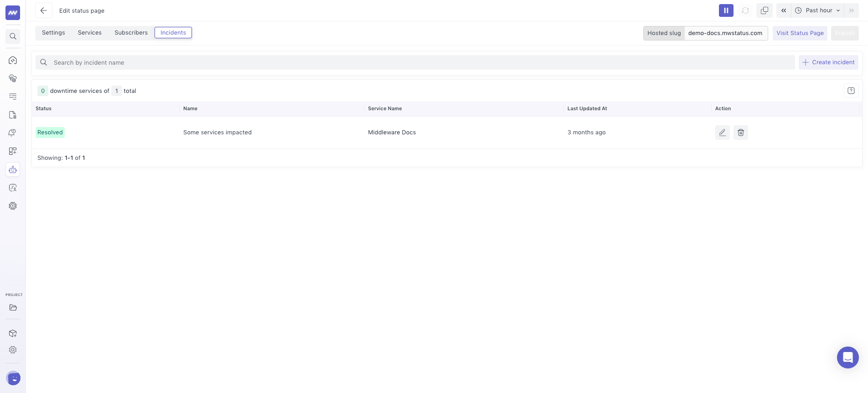Image resolution: width=868 pixels, height=393 pixels.
Task: Delete the Some services impacted incident
Action: click(741, 133)
